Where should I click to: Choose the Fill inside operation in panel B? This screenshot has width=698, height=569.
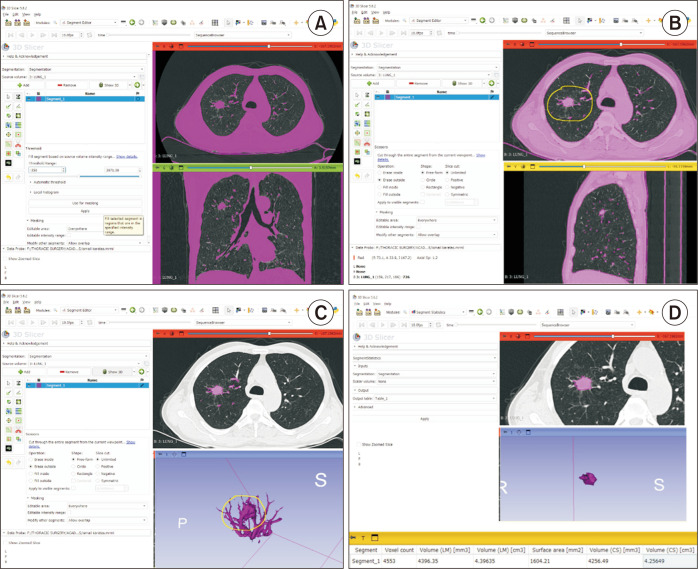382,186
